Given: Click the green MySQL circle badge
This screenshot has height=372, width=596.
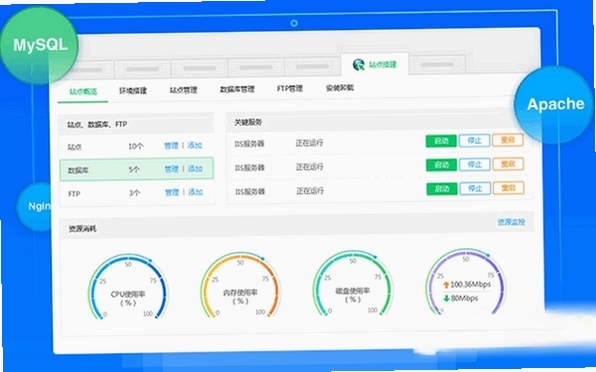Looking at the screenshot, I should pyautogui.click(x=40, y=45).
